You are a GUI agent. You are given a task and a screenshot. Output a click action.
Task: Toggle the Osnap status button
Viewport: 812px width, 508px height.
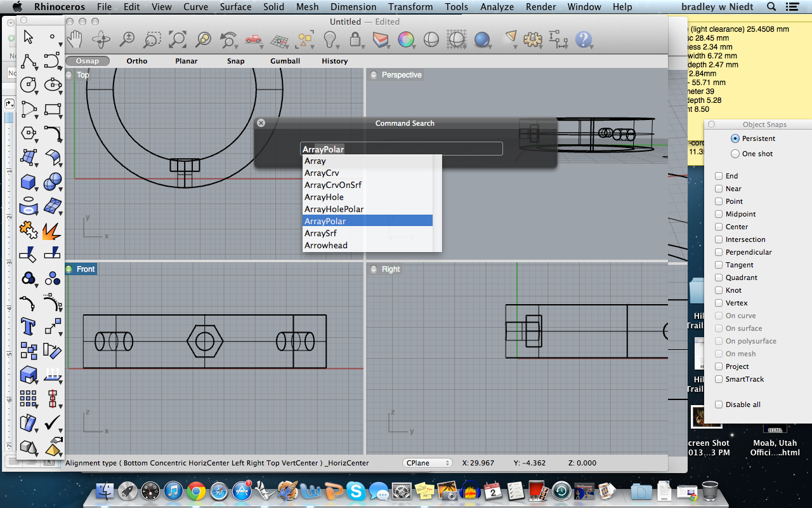88,61
